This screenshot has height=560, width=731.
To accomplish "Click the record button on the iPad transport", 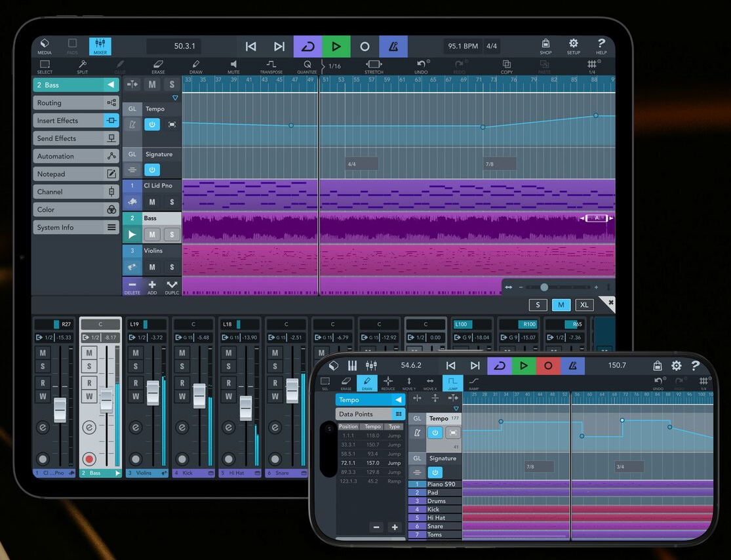I will 365,46.
